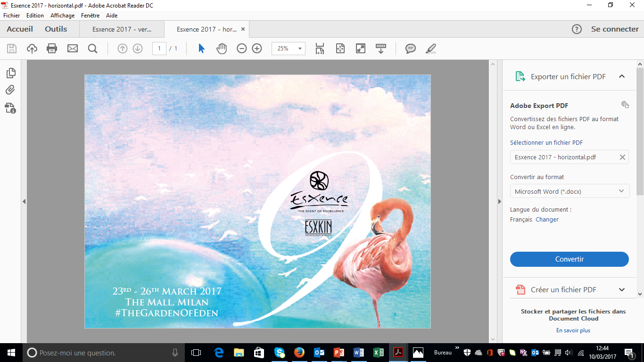Select the Hand pan tool

[x=222, y=49]
